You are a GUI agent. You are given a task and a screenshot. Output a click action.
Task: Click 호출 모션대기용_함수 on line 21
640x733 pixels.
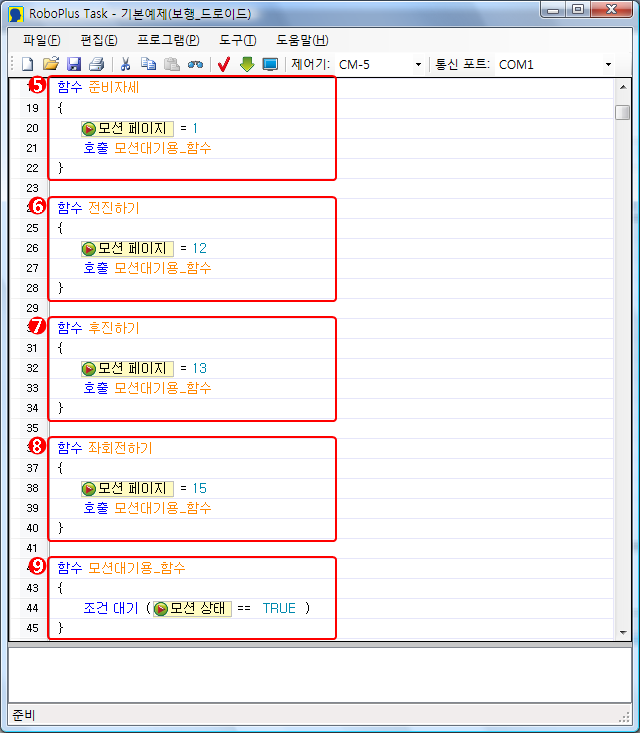point(147,148)
